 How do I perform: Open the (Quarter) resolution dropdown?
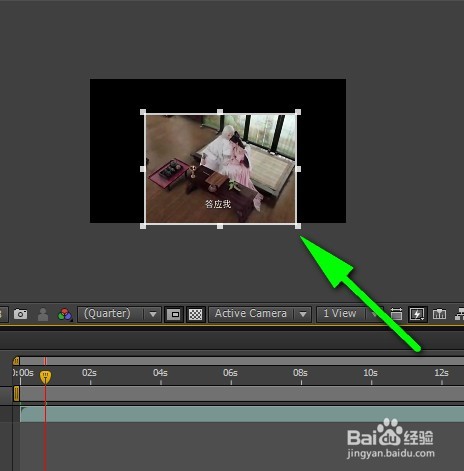[119, 314]
